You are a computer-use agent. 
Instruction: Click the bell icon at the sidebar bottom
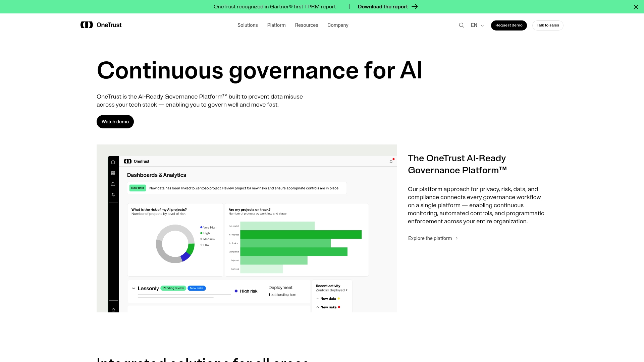(113, 310)
